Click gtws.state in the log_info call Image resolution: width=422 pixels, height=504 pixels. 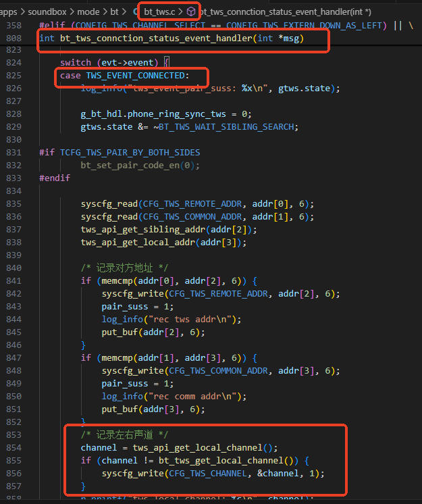pos(304,89)
